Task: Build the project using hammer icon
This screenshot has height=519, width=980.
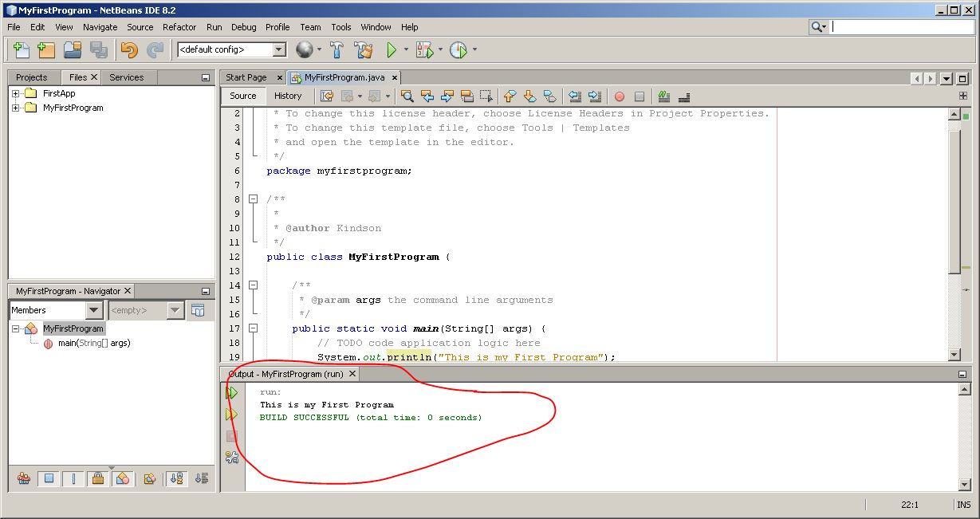Action: tap(336, 49)
